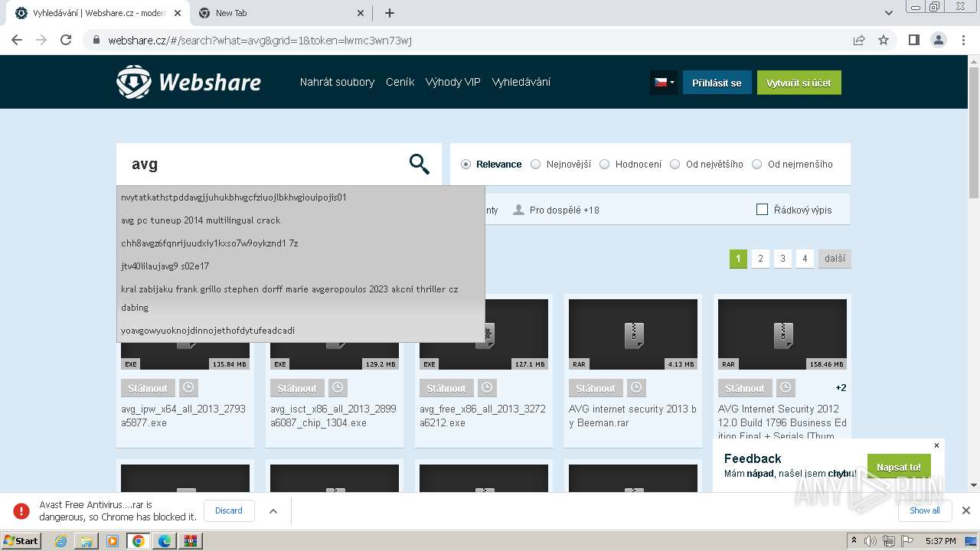Open File Explorer from taskbar
The height and width of the screenshot is (551, 980).
(87, 541)
